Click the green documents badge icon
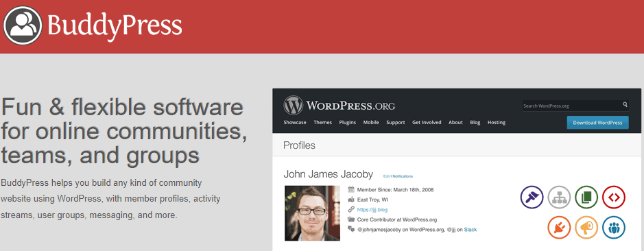 click(586, 198)
